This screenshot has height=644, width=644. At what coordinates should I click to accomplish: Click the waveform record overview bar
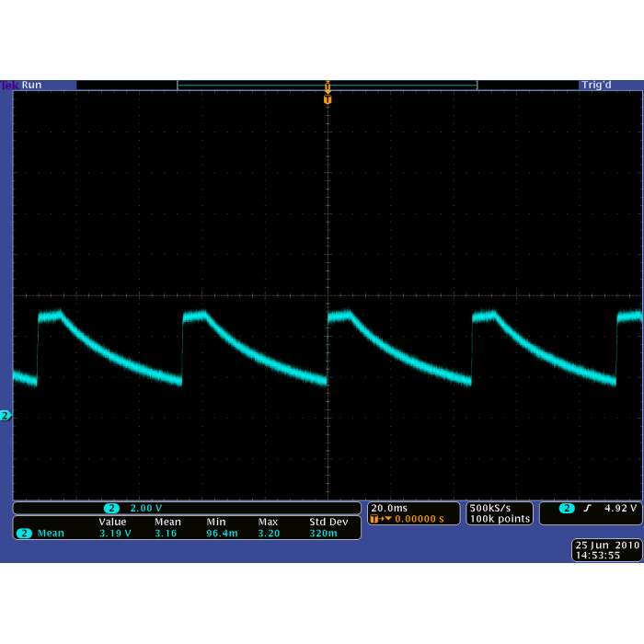tap(327, 86)
